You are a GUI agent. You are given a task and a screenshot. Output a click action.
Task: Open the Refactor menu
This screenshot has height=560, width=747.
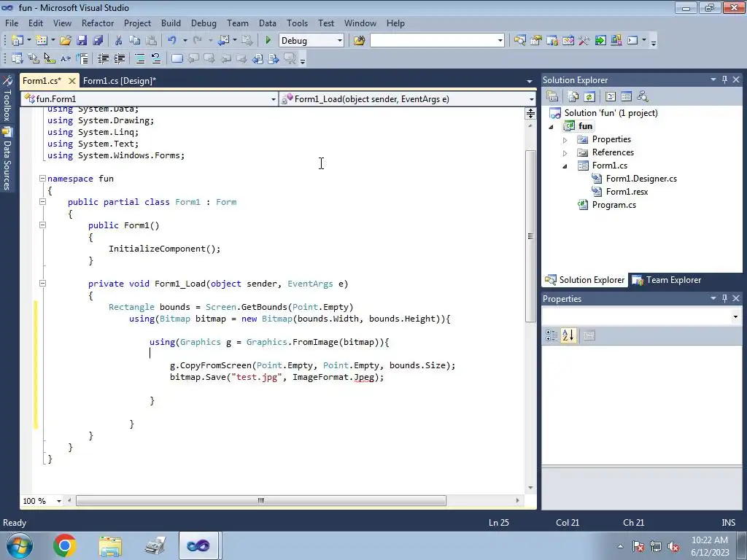98,23
